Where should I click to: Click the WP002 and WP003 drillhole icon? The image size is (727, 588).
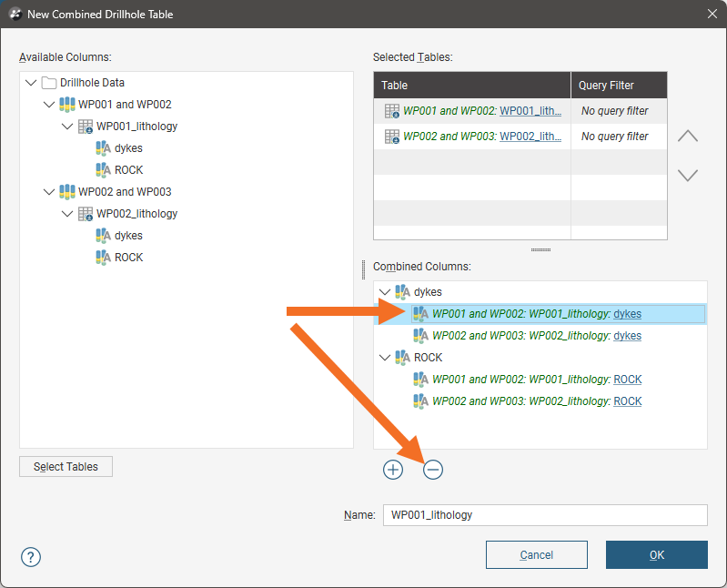[x=67, y=192]
